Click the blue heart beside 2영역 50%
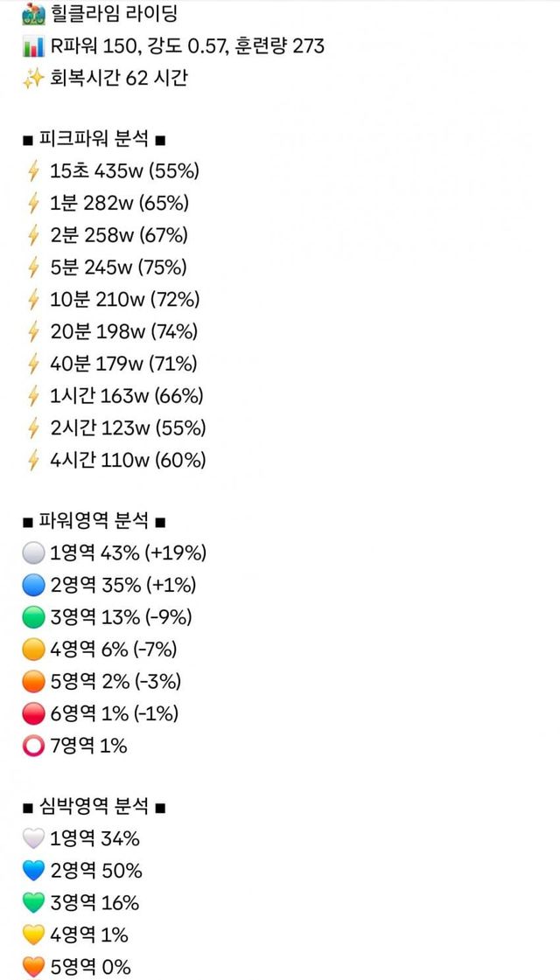This screenshot has height=980, width=560. (x=33, y=872)
